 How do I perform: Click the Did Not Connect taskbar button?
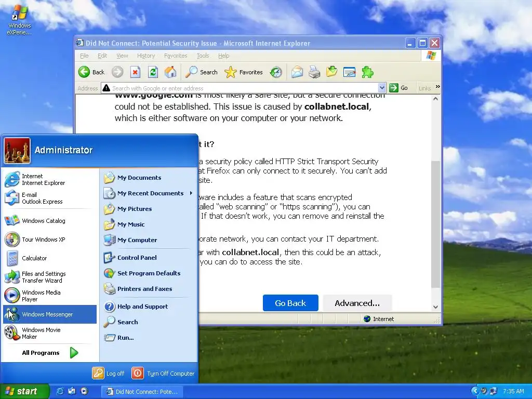point(142,392)
